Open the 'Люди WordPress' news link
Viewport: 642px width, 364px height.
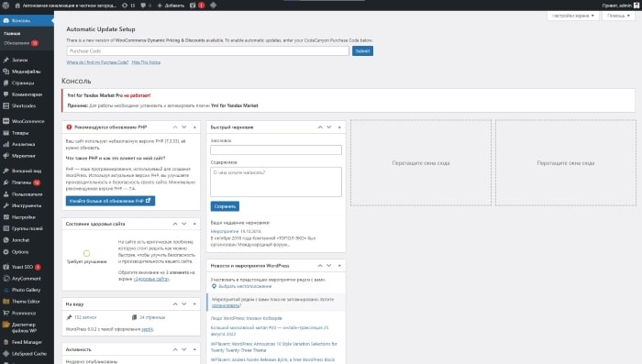click(246, 318)
